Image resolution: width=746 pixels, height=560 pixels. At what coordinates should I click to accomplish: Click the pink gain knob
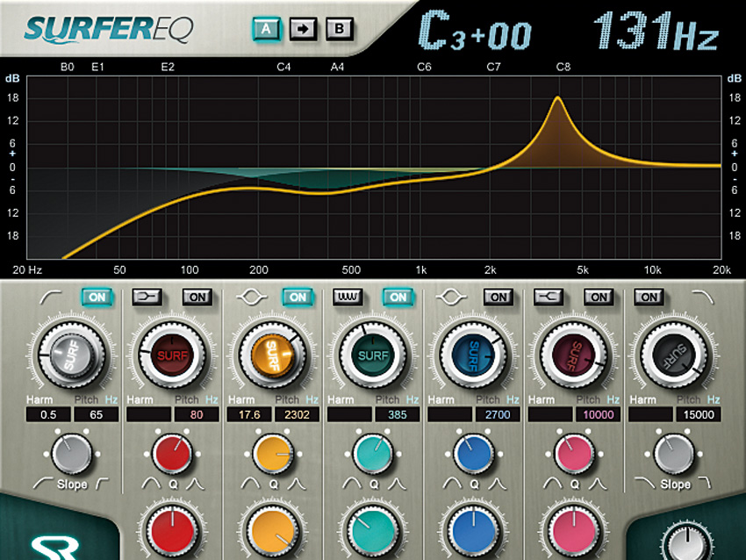point(574,531)
